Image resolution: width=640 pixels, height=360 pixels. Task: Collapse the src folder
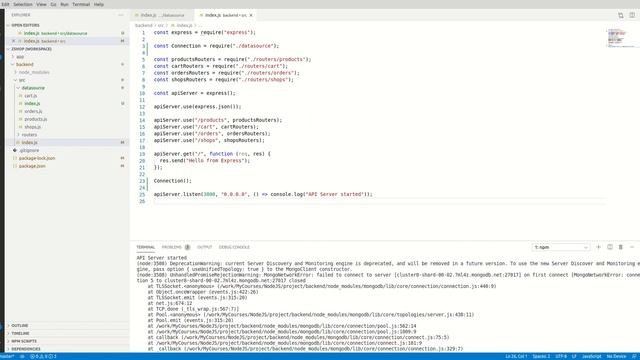[22, 80]
